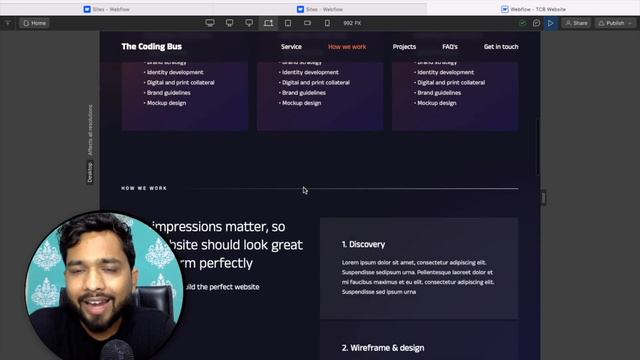
Task: Click The Coding Bus logo text
Action: click(x=151, y=47)
